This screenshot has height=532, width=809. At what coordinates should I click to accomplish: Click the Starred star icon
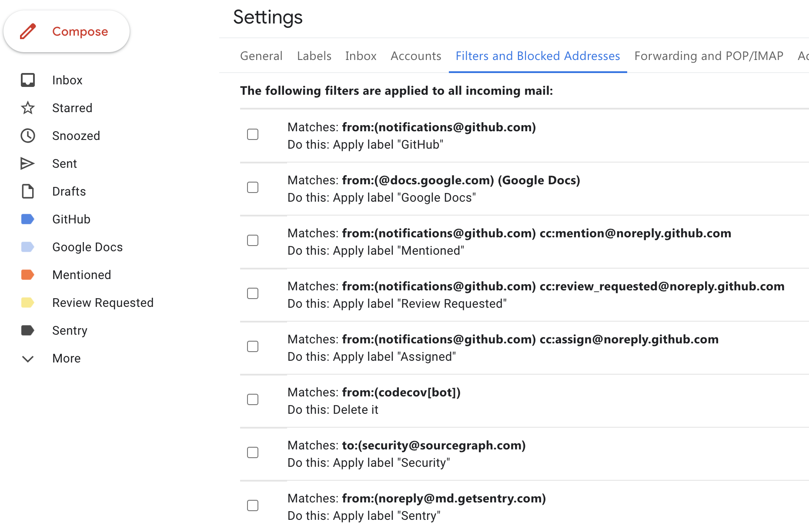coord(28,108)
